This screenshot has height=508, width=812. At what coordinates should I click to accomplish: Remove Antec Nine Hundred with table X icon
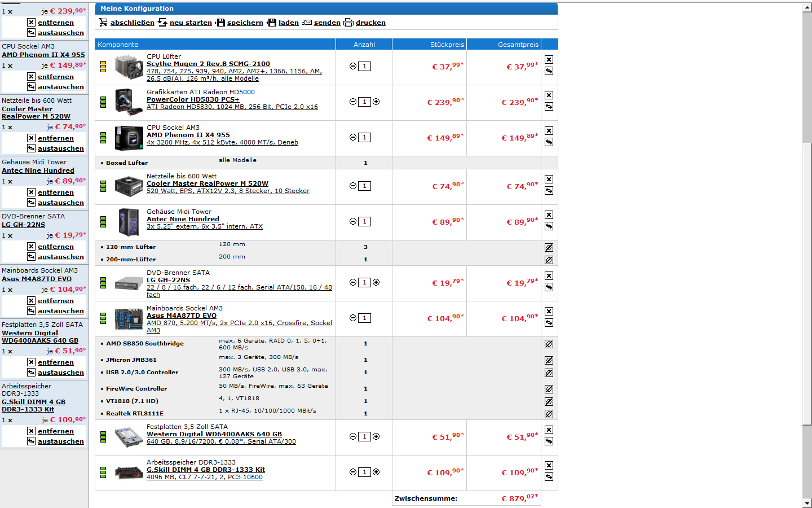point(549,215)
